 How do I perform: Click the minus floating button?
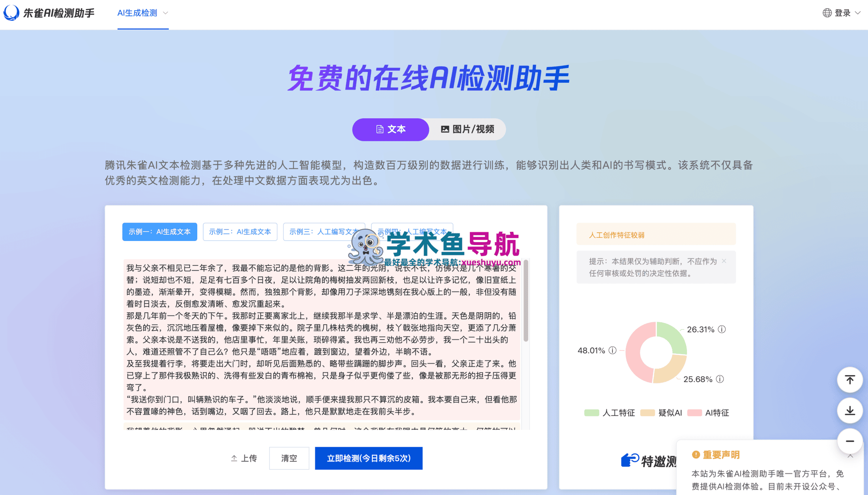850,441
